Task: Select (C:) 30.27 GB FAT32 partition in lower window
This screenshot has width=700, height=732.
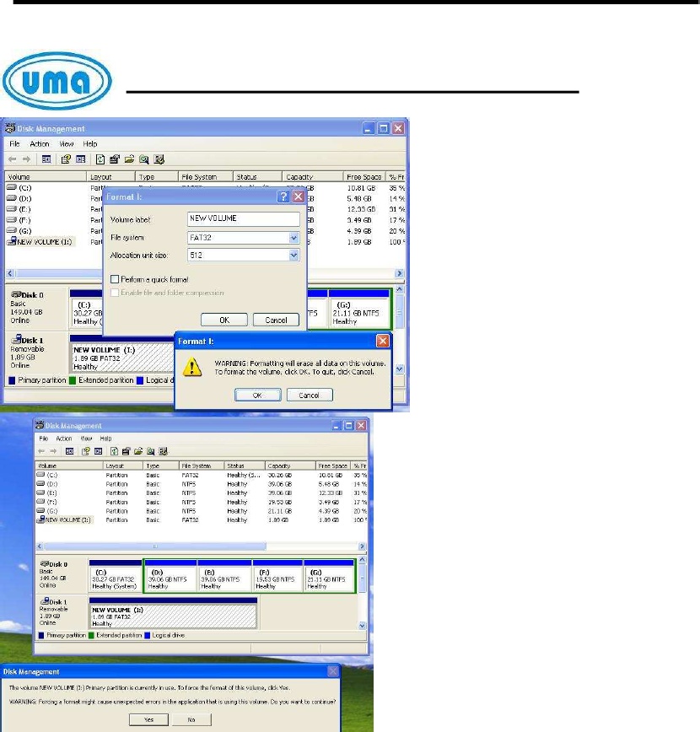Action: click(116, 577)
